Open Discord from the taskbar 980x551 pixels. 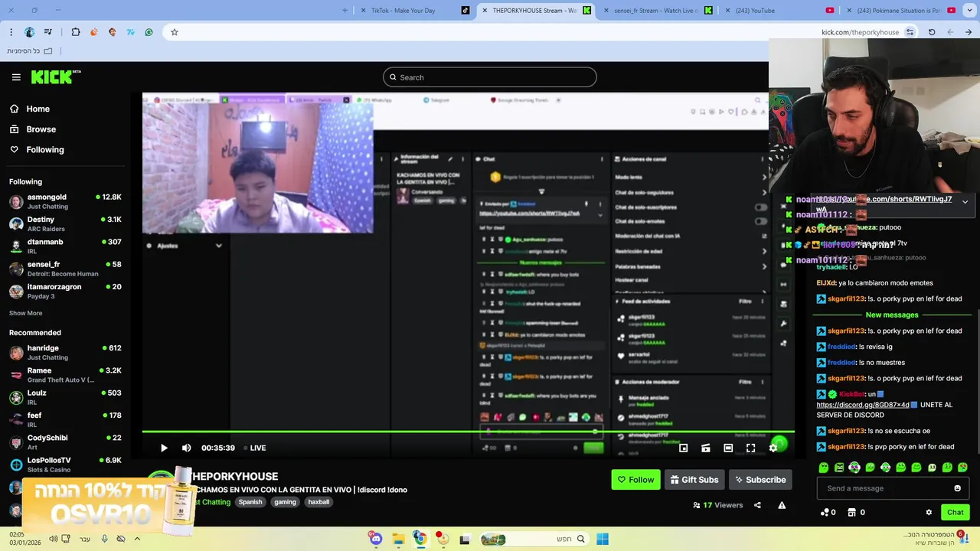point(376,539)
